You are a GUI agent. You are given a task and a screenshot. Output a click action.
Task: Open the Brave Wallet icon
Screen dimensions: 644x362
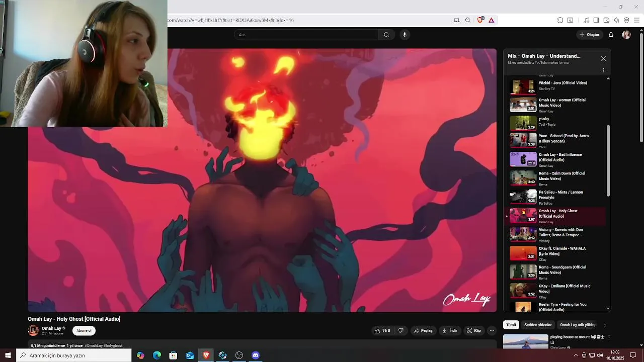click(606, 20)
